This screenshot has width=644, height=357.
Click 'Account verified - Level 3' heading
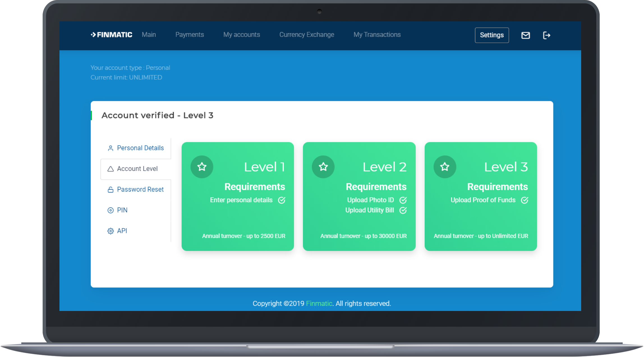157,115
